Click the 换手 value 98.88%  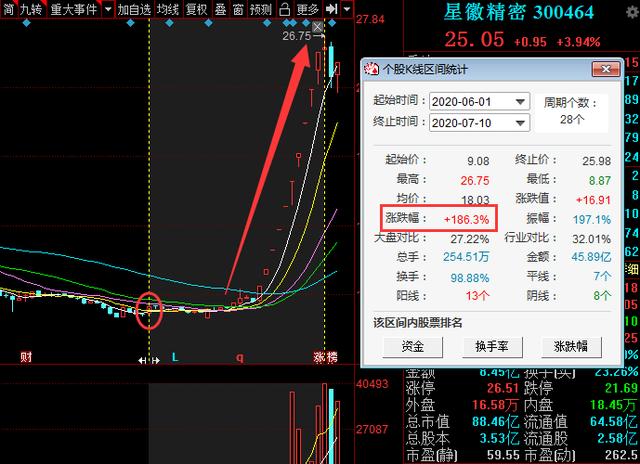pos(469,278)
